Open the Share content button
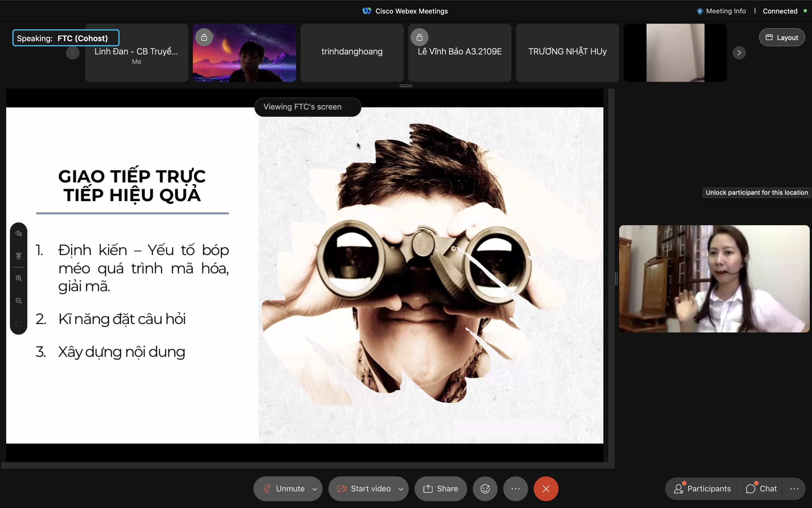Viewport: 812px width, 508px height. [x=441, y=489]
